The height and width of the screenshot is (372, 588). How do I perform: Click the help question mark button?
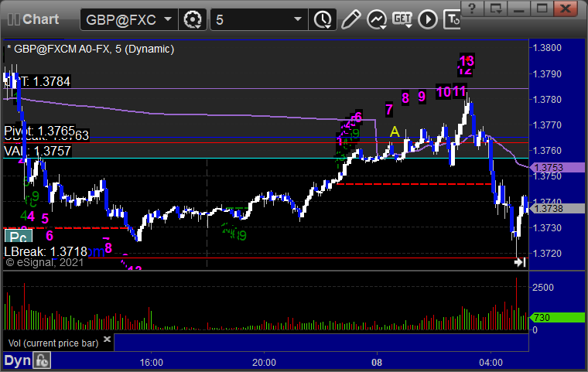pyautogui.click(x=472, y=9)
